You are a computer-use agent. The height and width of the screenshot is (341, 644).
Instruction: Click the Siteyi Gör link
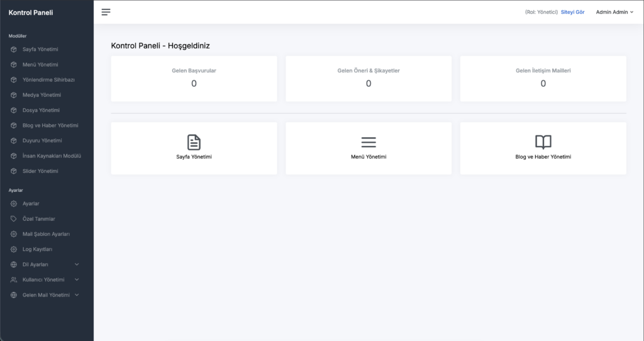[572, 12]
